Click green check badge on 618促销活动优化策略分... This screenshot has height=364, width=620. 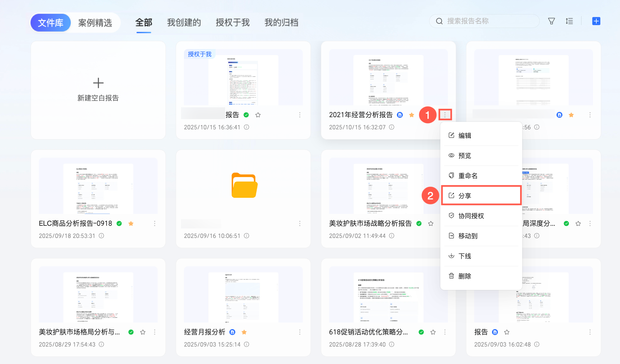421,332
